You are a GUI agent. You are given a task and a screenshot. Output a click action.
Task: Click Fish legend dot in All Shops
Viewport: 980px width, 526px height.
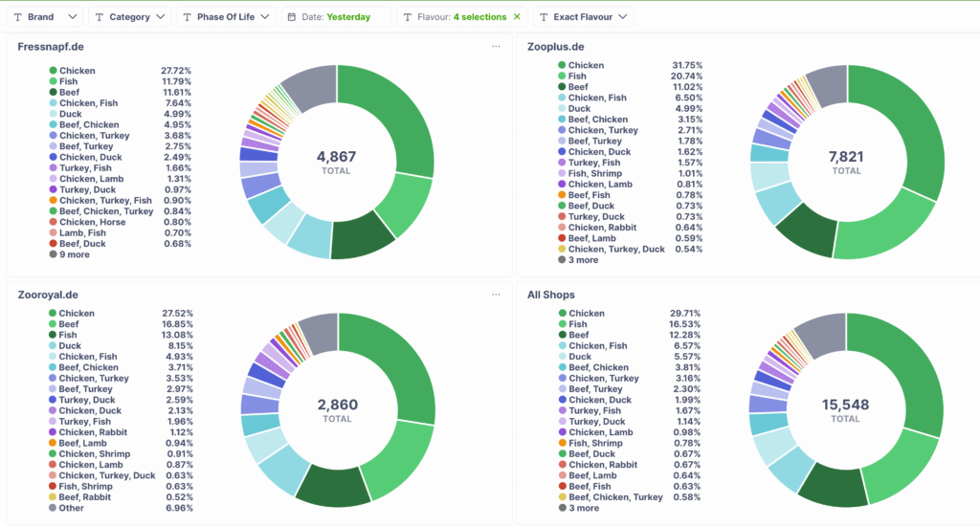click(562, 324)
